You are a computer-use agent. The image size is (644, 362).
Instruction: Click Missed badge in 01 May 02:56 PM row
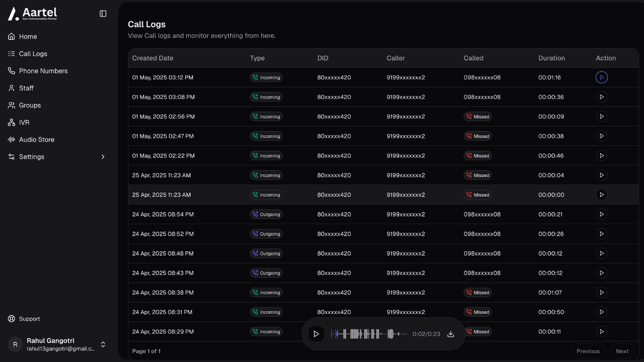[478, 116]
